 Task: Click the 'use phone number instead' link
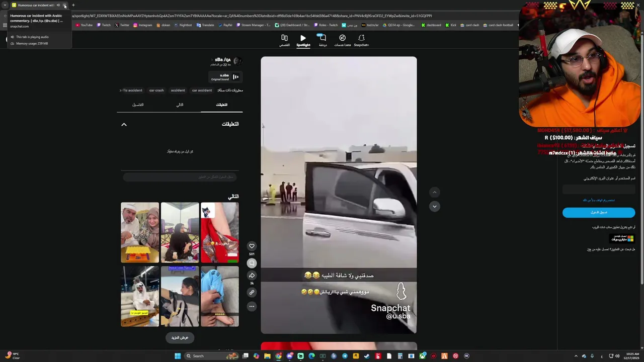(599, 200)
